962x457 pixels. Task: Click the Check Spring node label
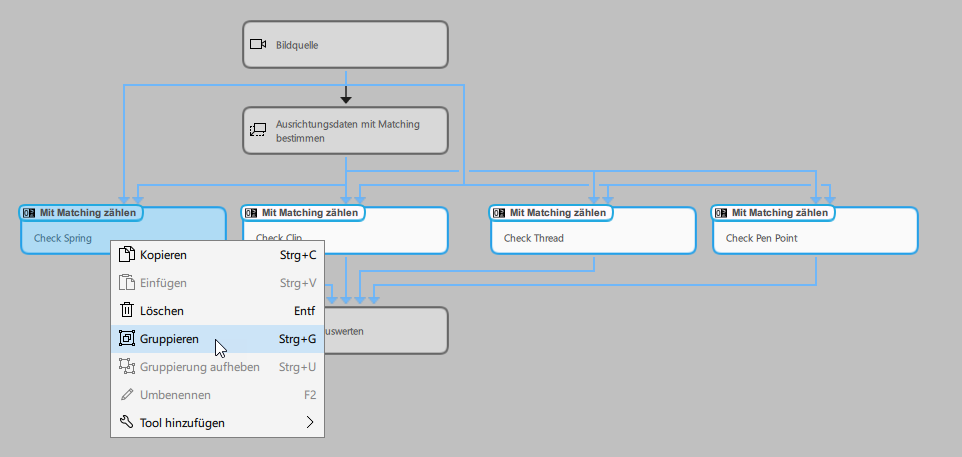click(x=63, y=238)
